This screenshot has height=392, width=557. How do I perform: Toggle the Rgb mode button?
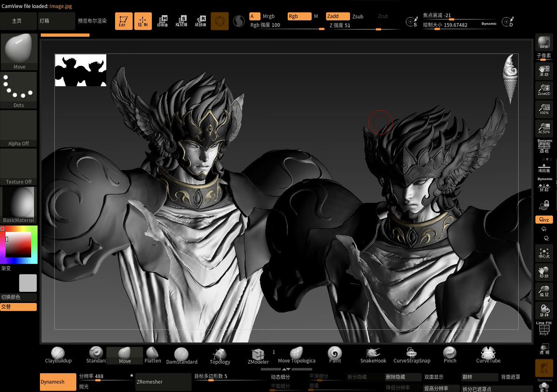click(x=299, y=16)
